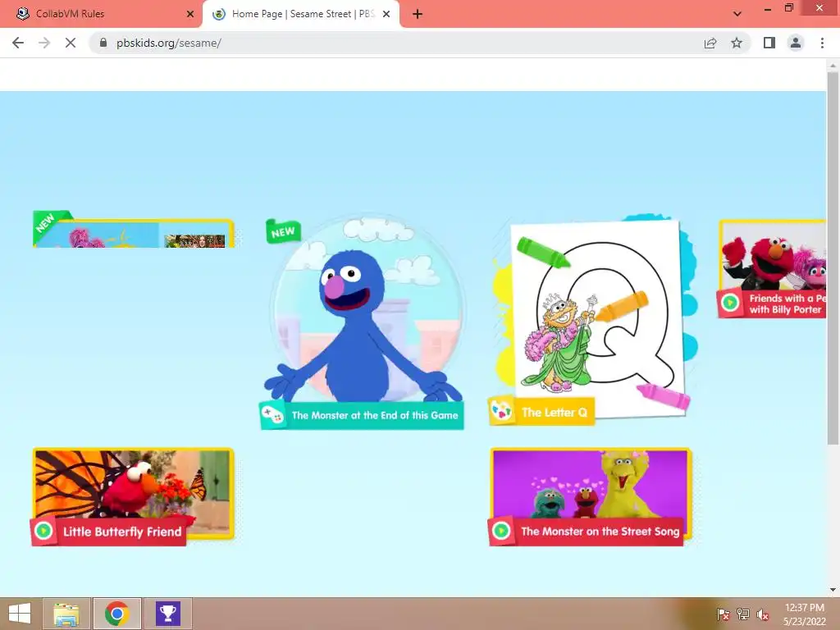
Task: Click the Elmo and Abby video thumbnail
Action: (773, 256)
